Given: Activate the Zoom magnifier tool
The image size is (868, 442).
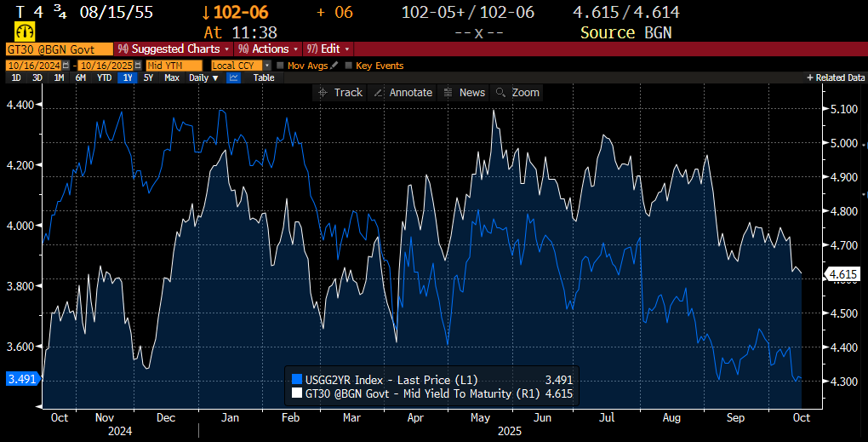Looking at the screenshot, I should point(517,92).
